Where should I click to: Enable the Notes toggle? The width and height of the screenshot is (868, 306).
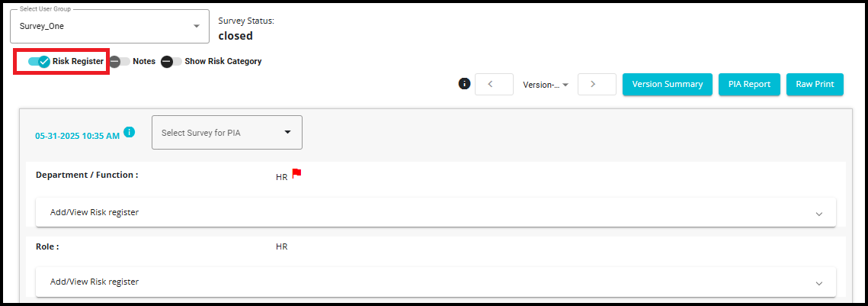pos(120,61)
